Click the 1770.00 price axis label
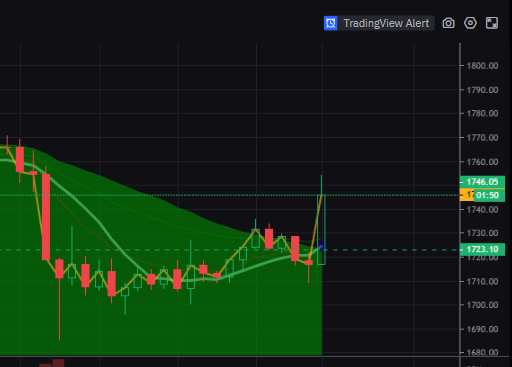 (482, 138)
